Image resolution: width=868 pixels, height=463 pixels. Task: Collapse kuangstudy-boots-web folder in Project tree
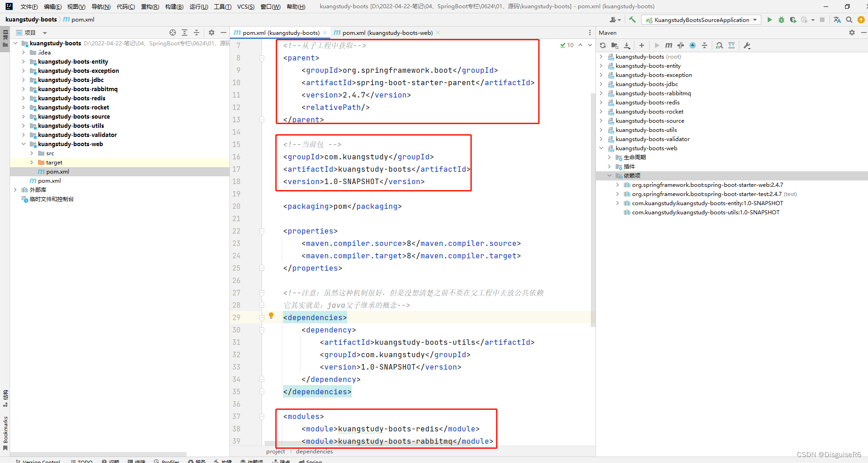tap(23, 144)
